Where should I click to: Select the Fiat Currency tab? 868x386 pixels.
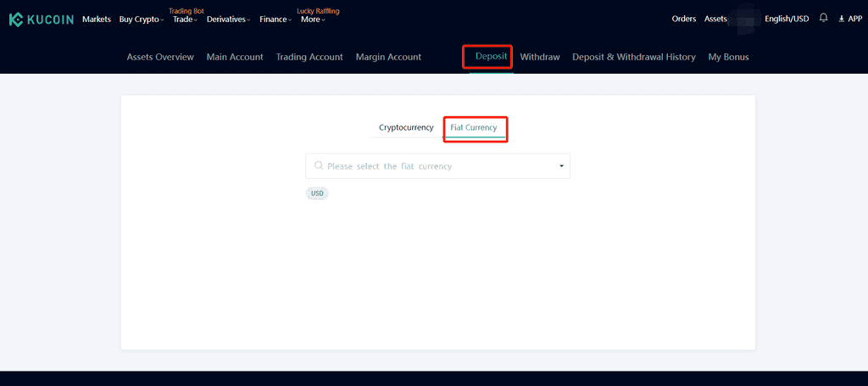[474, 127]
